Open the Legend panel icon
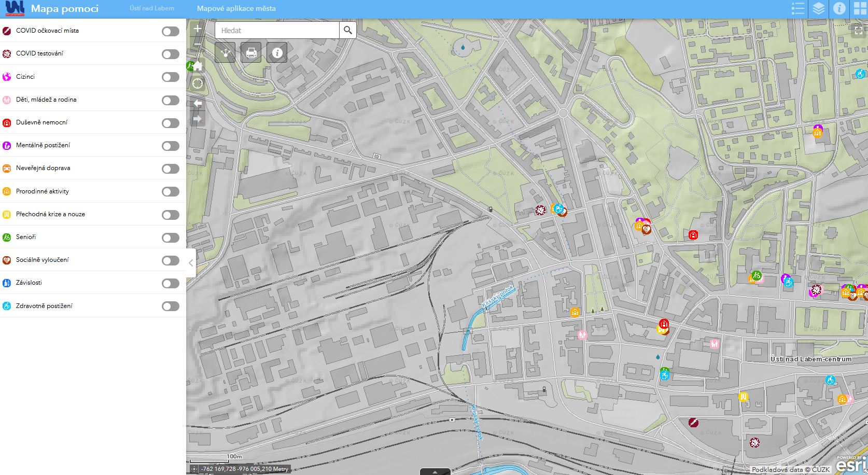The width and height of the screenshot is (868, 475). (x=797, y=8)
